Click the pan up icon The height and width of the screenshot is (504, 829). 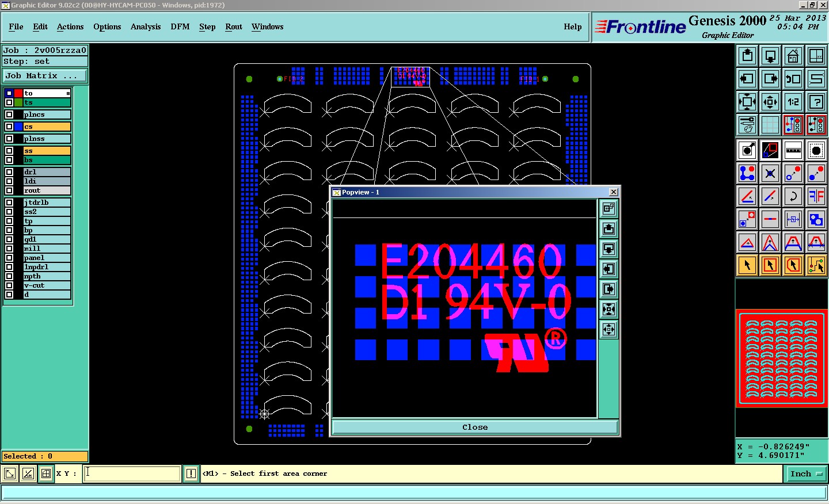click(x=747, y=56)
